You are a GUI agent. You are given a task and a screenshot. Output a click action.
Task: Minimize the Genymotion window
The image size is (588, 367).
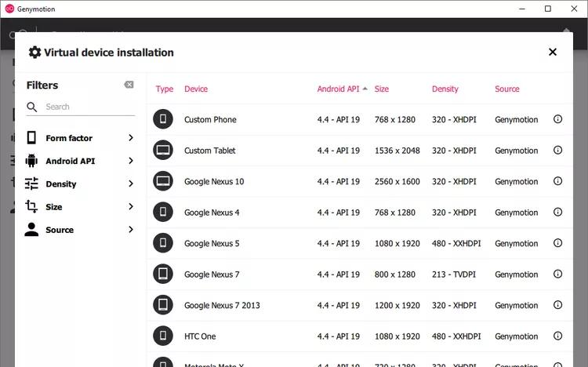[x=522, y=9]
